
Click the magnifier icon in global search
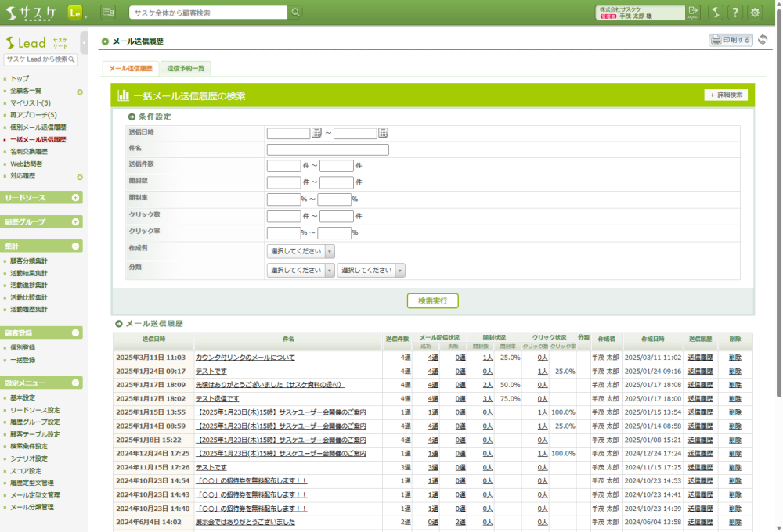click(x=295, y=13)
